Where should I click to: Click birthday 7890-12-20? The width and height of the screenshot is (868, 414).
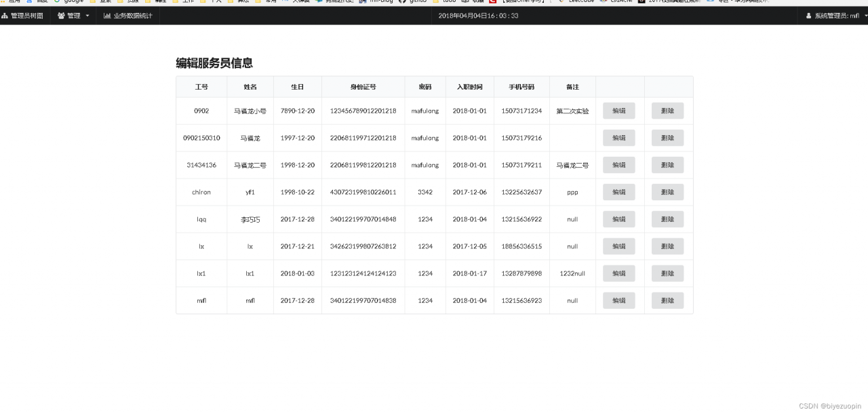(298, 111)
